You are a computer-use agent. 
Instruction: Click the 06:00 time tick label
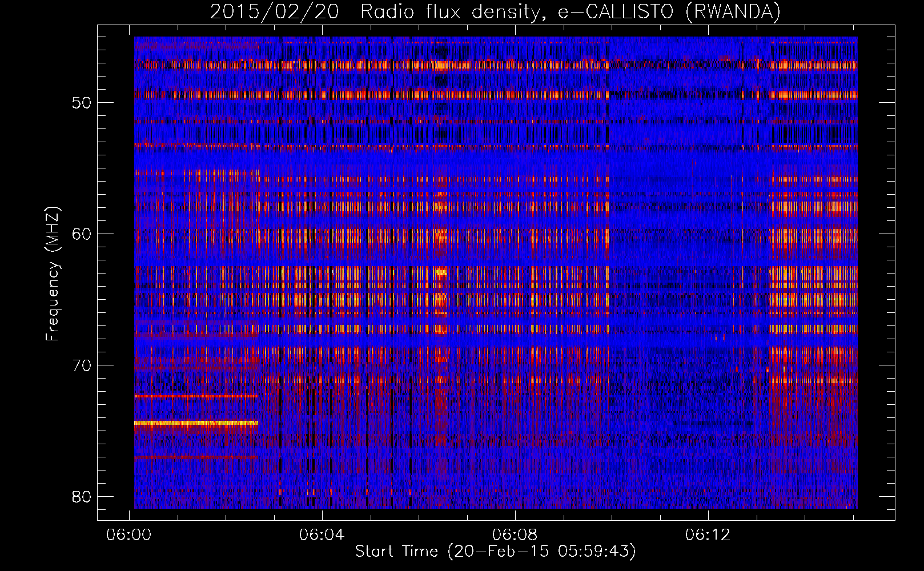[129, 535]
